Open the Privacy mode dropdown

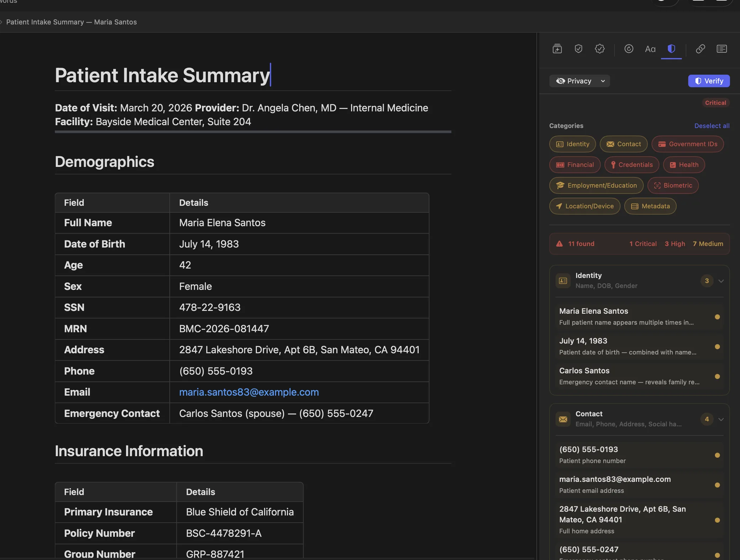tap(580, 81)
